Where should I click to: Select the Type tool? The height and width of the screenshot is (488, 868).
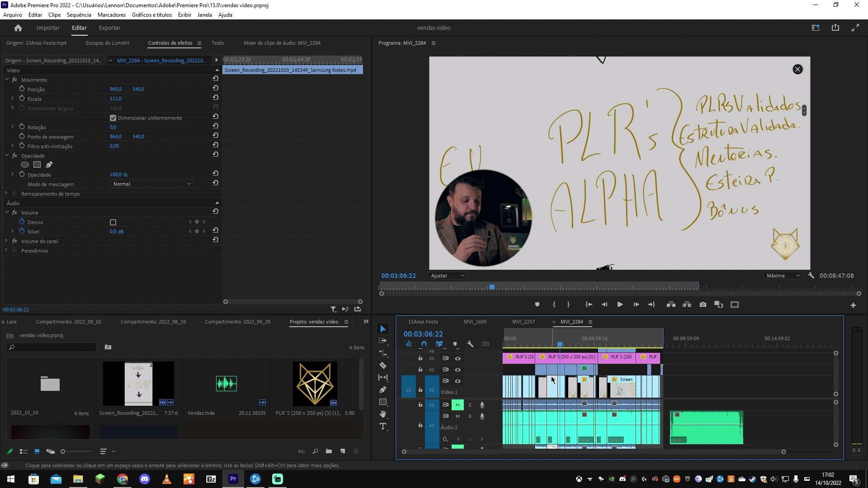point(383,426)
